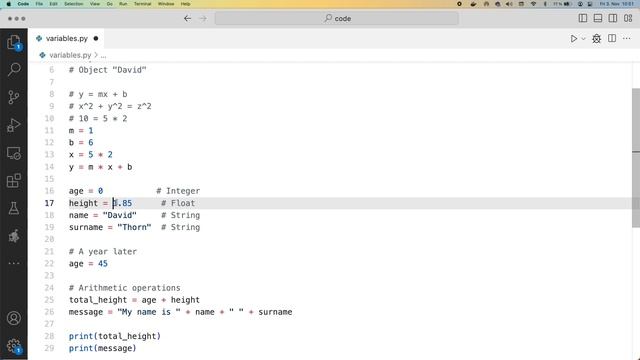Open the Remote Explorer view
The height and width of the screenshot is (360, 640).
point(14,153)
